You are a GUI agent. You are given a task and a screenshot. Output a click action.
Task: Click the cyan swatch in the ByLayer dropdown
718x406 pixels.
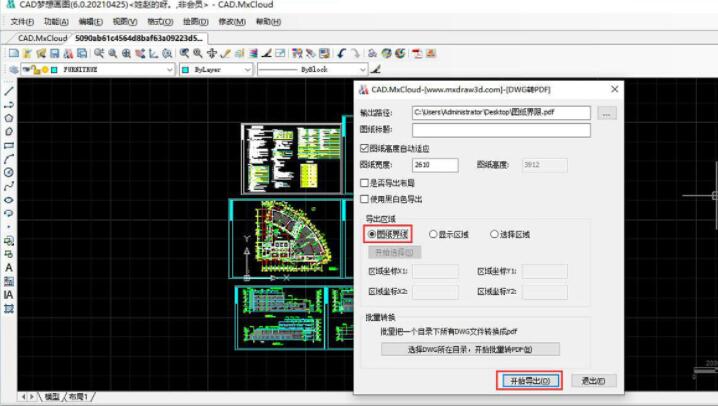coord(185,70)
